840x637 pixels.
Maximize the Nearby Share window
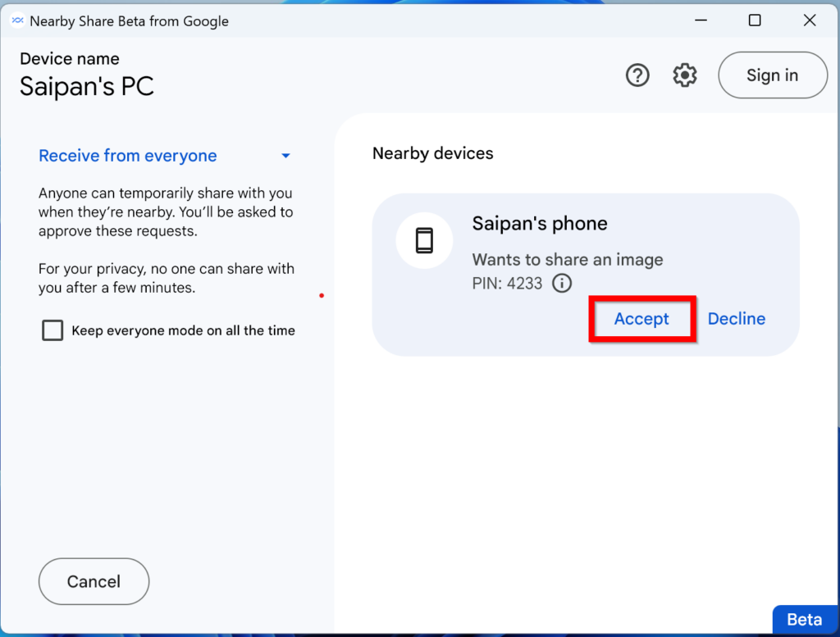click(755, 21)
